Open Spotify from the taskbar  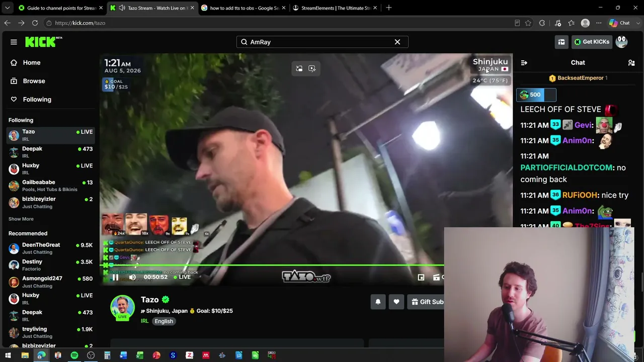pyautogui.click(x=74, y=355)
